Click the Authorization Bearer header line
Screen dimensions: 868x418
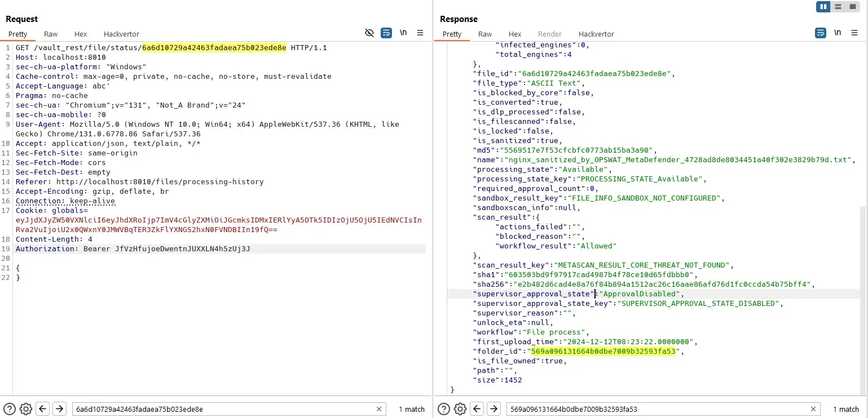[x=133, y=249]
